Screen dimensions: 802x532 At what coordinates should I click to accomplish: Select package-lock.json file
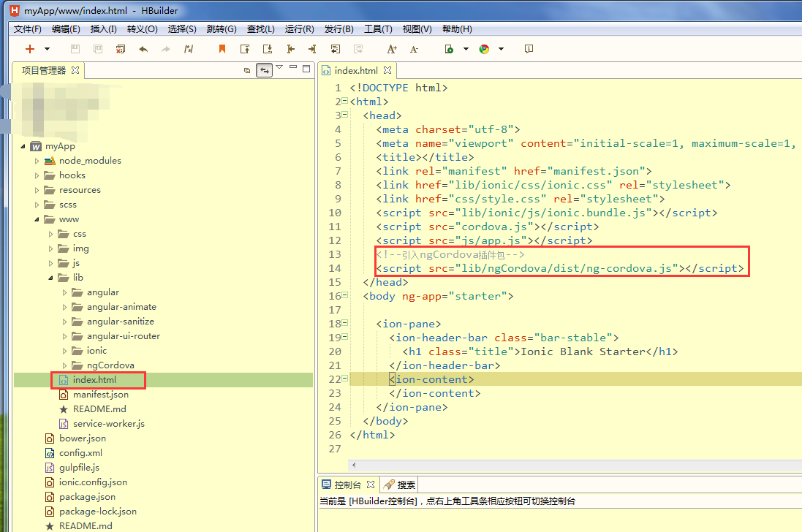[x=98, y=512]
